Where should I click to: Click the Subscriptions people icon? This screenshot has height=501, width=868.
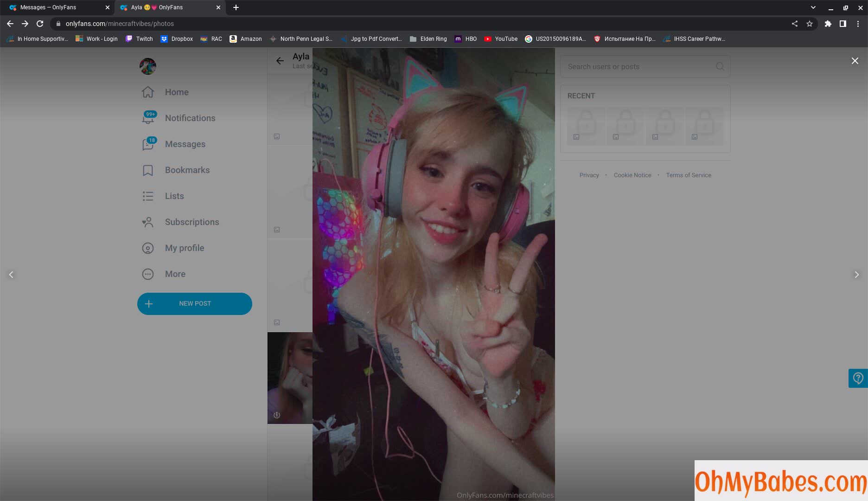148,222
